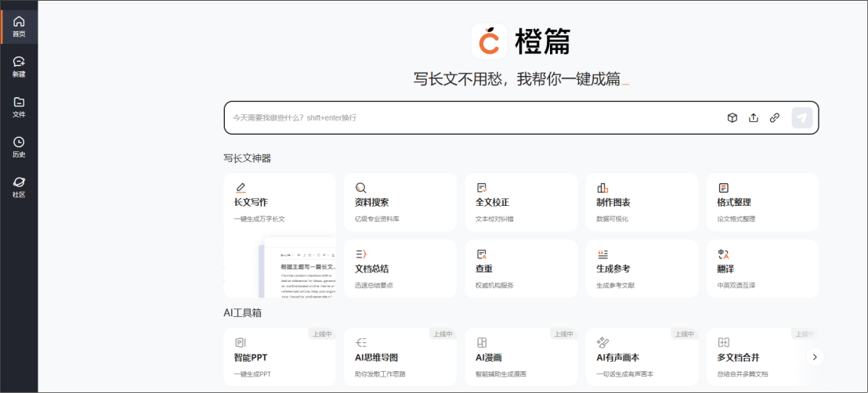868x393 pixels.
Task: Open the 资料搜索 tool card
Action: pyautogui.click(x=400, y=202)
